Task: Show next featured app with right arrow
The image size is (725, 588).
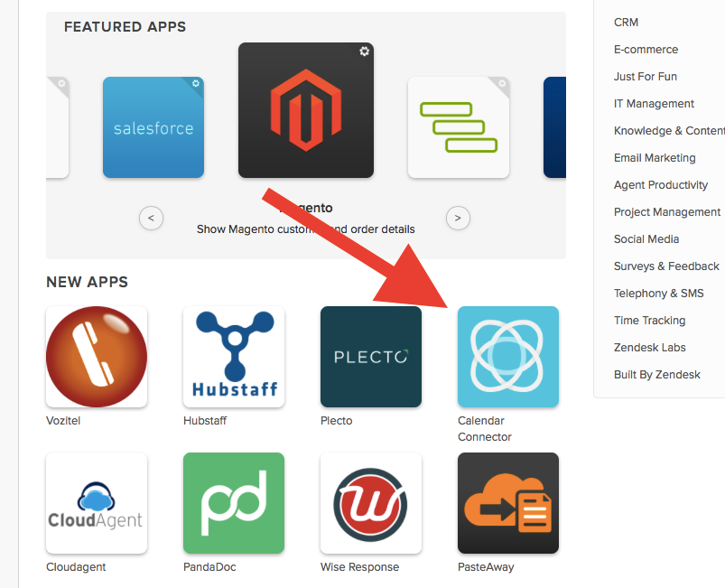Action: click(459, 218)
